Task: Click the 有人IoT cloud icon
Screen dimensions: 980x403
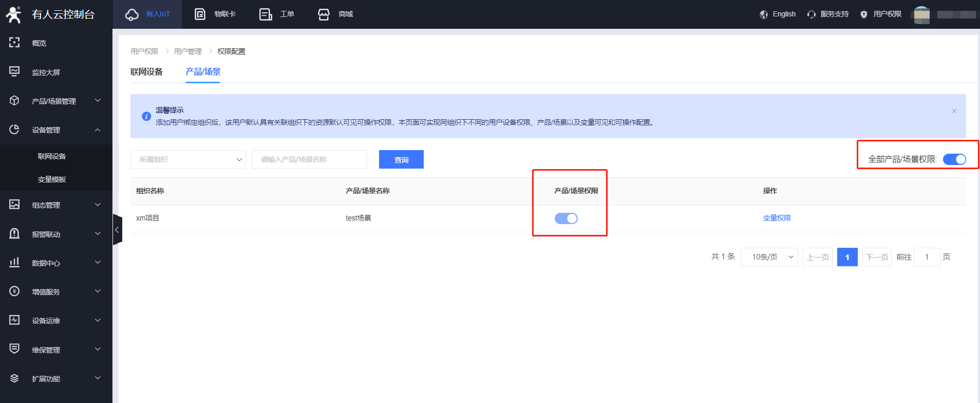Action: click(132, 14)
